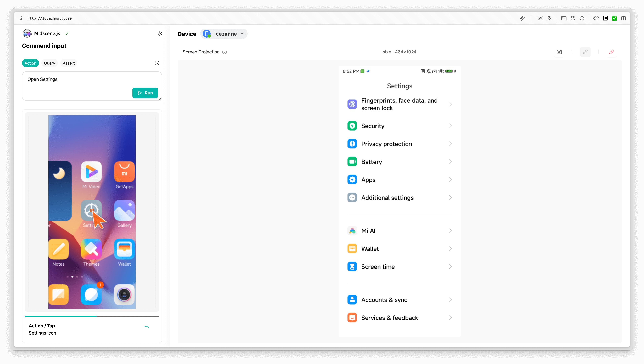Take device screenshot with camera icon
The width and height of the screenshot is (644, 364).
(x=559, y=52)
